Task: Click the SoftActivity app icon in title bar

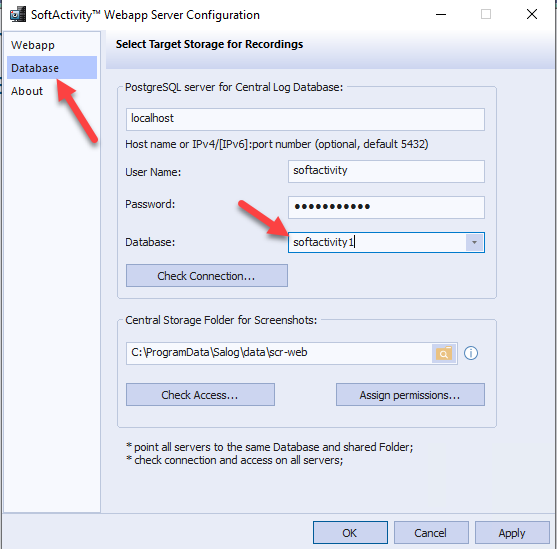Action: (17, 15)
